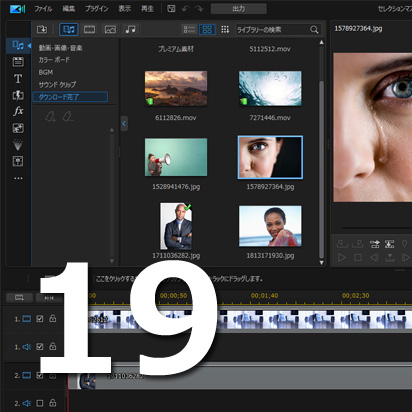The height and width of the screenshot is (412, 412).
Task: Select the 1813171930.jpg woman thumbnail
Action: 270,226
